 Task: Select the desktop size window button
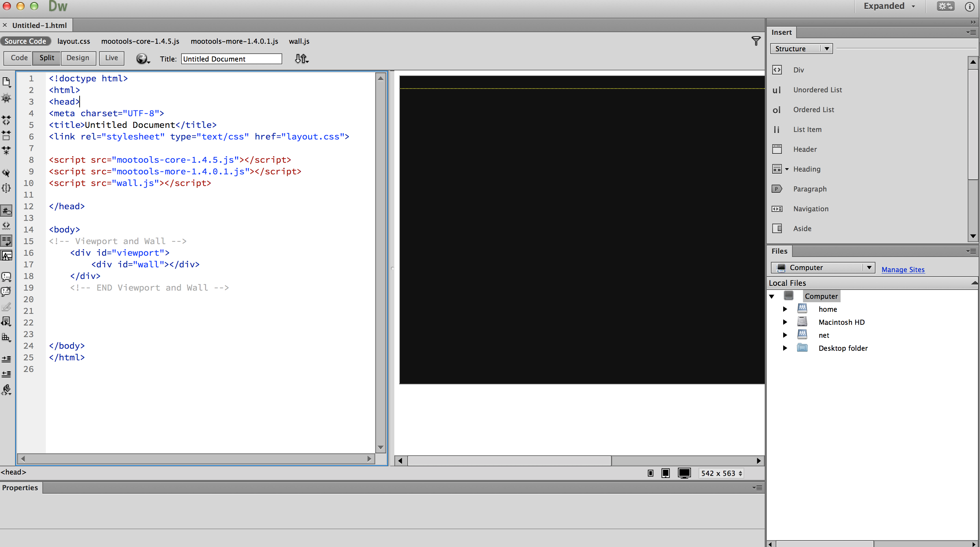pos(684,473)
